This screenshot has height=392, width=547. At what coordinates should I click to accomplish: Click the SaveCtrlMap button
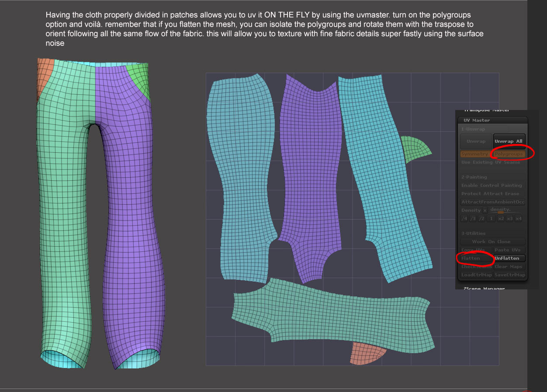(509, 275)
